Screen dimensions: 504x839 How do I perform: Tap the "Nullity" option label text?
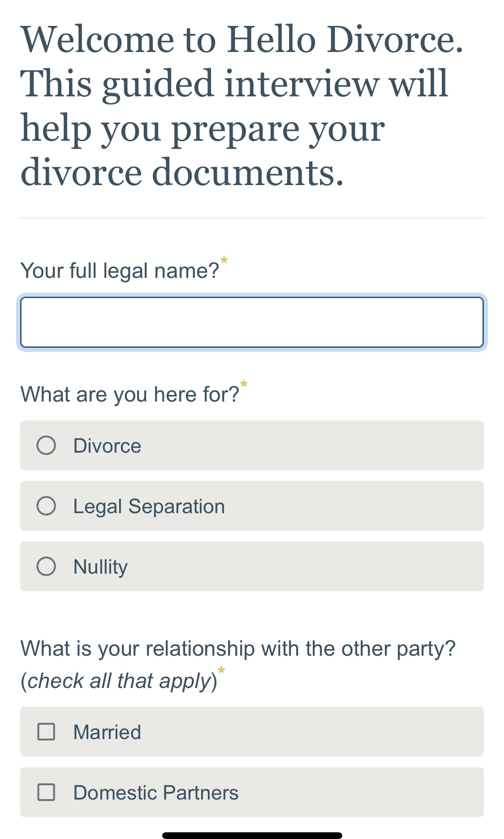(x=100, y=567)
